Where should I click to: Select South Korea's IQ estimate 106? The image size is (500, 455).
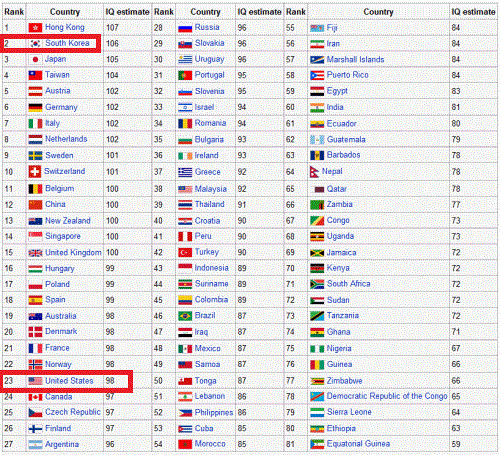pyautogui.click(x=112, y=43)
